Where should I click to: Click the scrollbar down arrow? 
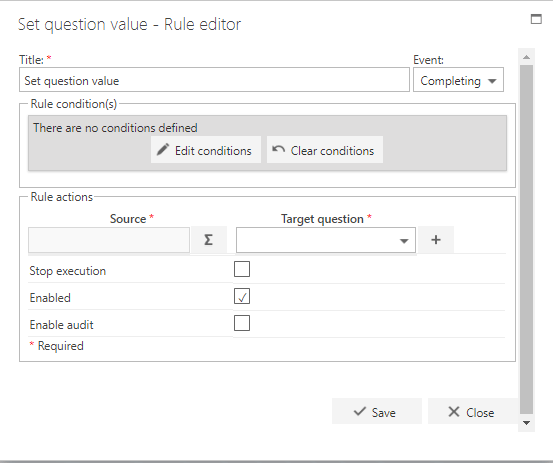pyautogui.click(x=527, y=422)
